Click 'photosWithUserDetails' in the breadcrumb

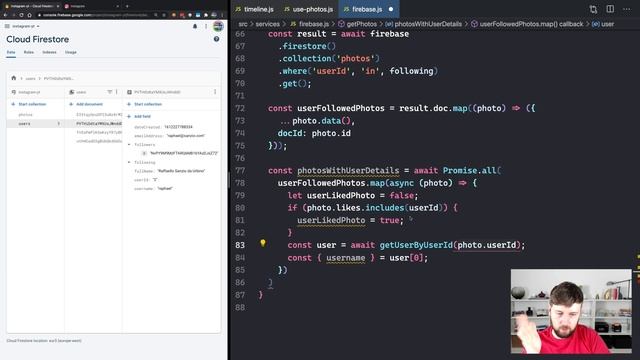428,24
